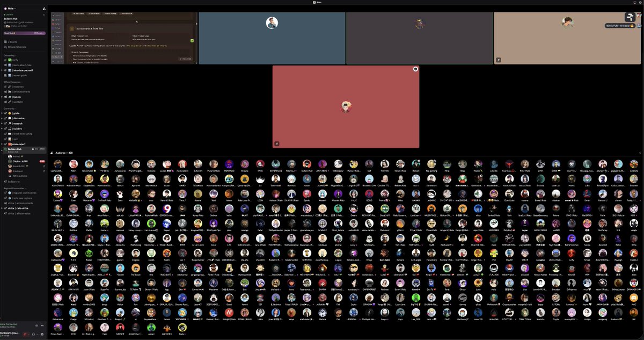Image resolution: width=644 pixels, height=340 pixels.
Task: Click audience member Greenmelon's avatar
Action: pos(89,164)
